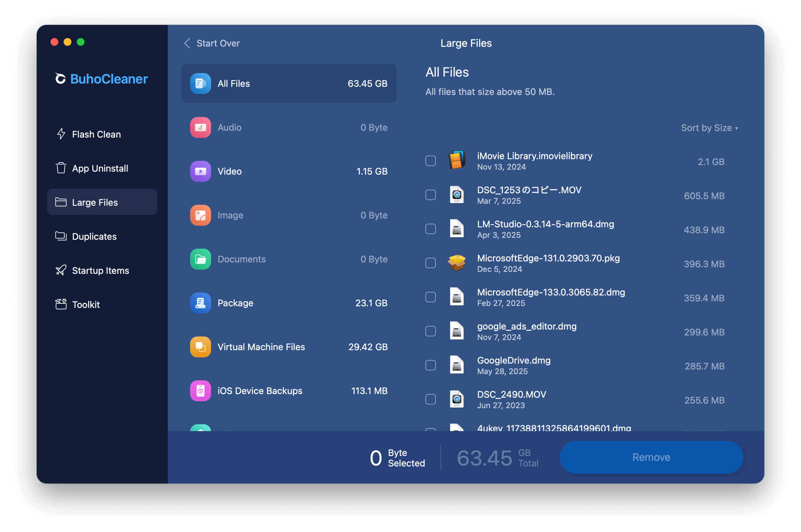Select the Documents 0 Byte category
Screen dimensions: 801x532
(289, 259)
